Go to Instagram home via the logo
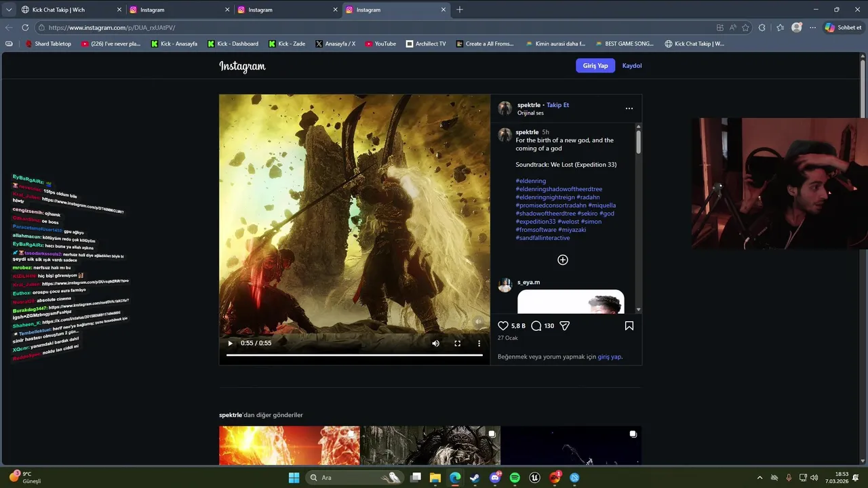 coord(242,66)
